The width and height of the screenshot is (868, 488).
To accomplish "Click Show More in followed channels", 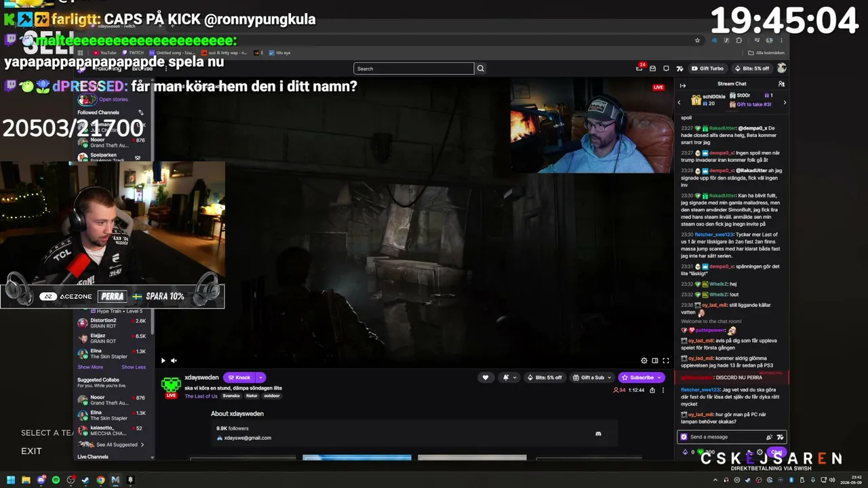I will (90, 367).
